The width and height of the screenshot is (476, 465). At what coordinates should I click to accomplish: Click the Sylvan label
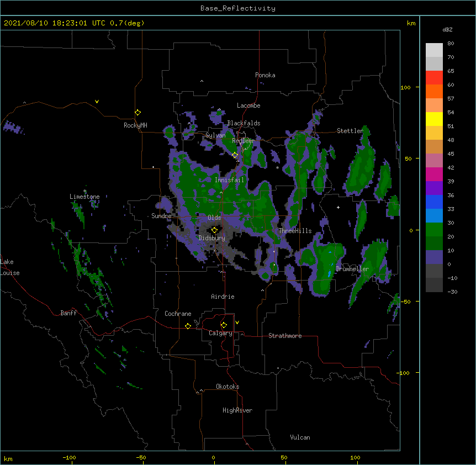(x=215, y=135)
